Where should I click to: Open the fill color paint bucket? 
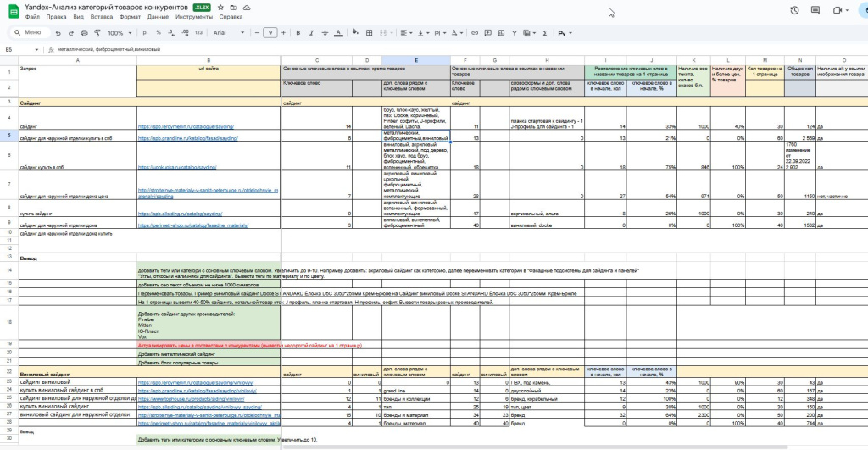pyautogui.click(x=353, y=33)
